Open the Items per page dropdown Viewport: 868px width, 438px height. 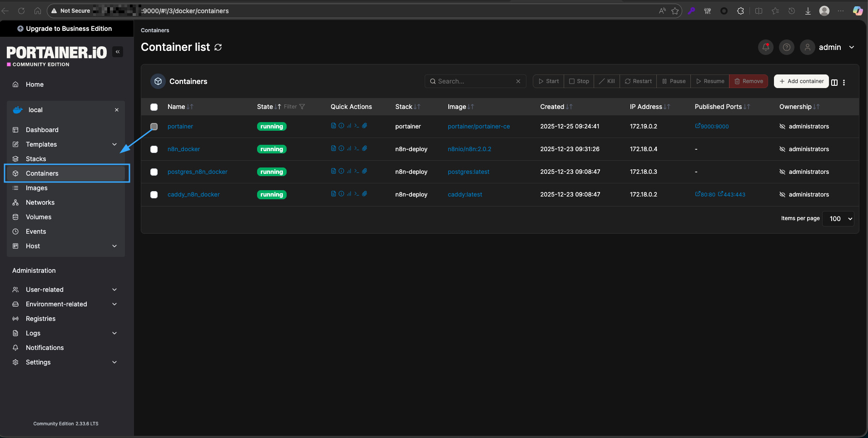(x=838, y=219)
